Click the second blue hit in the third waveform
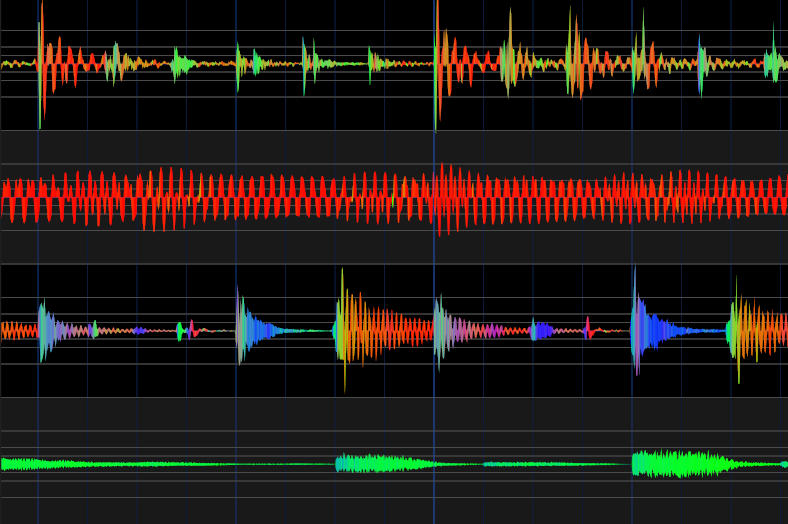 (641, 329)
